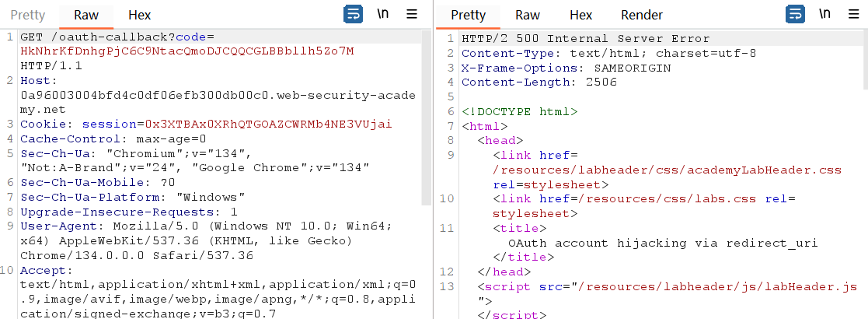Image resolution: width=868 pixels, height=319 pixels.
Task: Toggle non-printable characters \n in response pane
Action: pyautogui.click(x=824, y=14)
